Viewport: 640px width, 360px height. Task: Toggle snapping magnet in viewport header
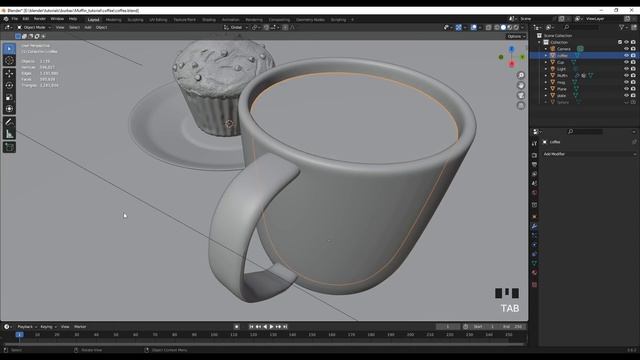pyautogui.click(x=267, y=27)
